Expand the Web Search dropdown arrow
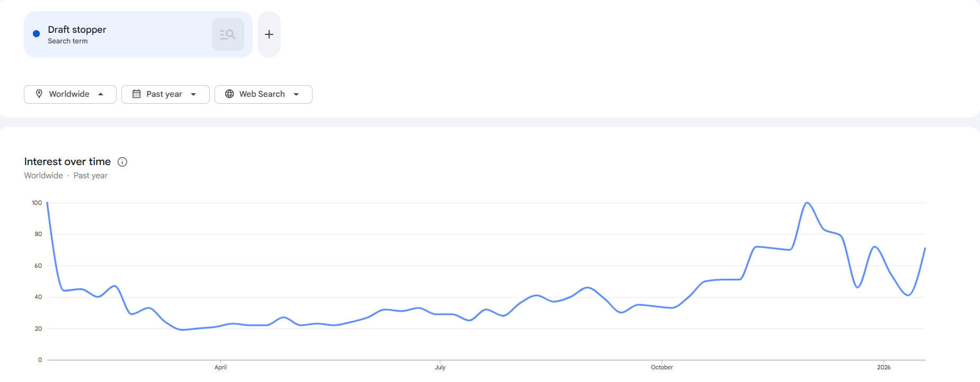 pyautogui.click(x=296, y=94)
